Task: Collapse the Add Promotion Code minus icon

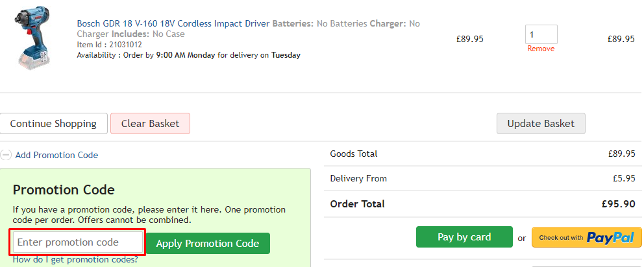Action: [x=6, y=155]
